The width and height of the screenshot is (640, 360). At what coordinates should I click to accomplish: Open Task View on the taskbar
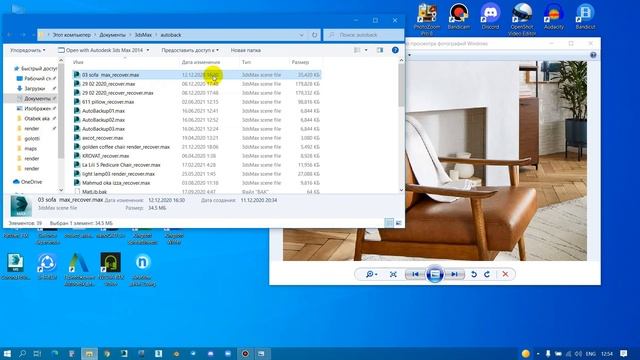pos(38,353)
